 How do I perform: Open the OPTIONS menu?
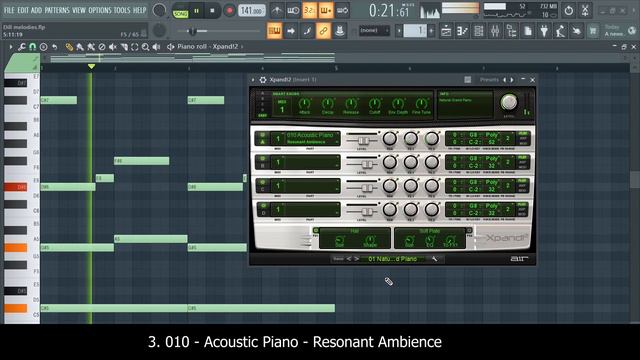coord(100,10)
